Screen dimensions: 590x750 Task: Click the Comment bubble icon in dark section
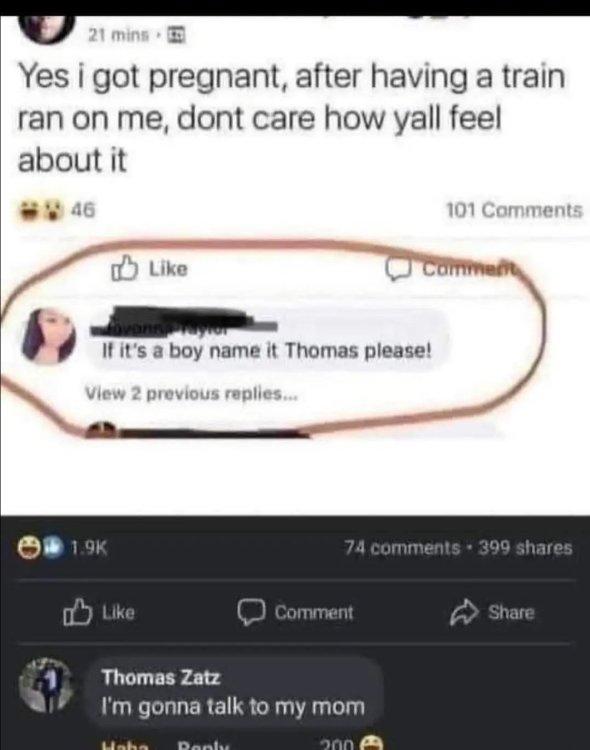point(252,613)
